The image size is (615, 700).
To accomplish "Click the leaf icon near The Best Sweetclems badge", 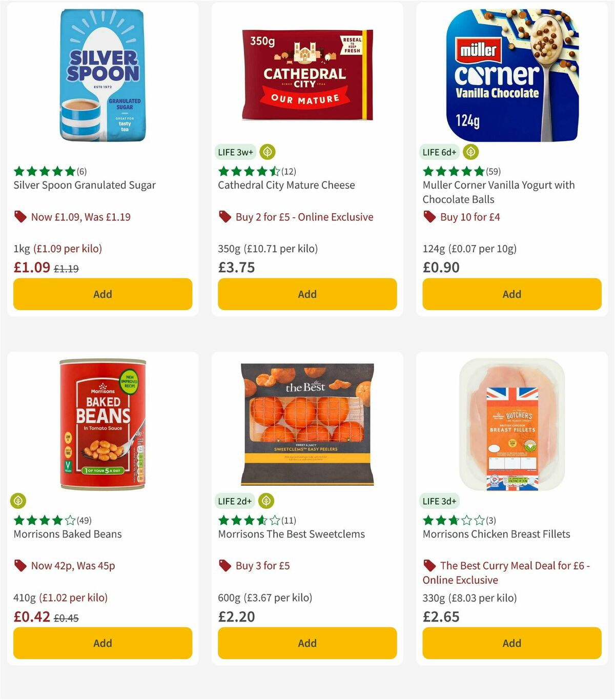I will (x=266, y=501).
